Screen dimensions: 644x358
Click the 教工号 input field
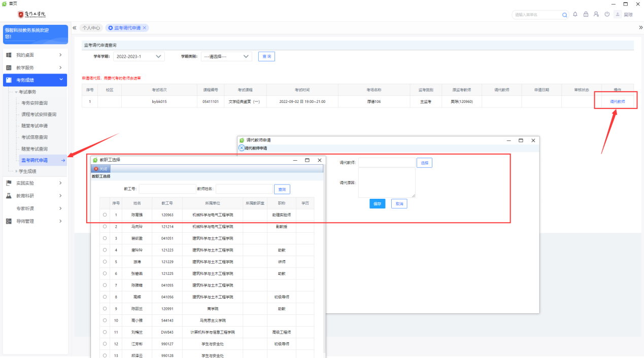[167, 189]
